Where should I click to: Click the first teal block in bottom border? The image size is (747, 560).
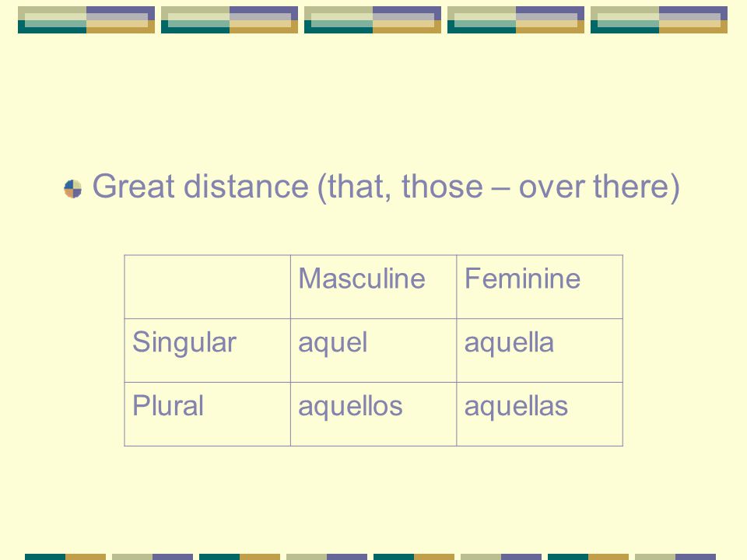[45, 557]
